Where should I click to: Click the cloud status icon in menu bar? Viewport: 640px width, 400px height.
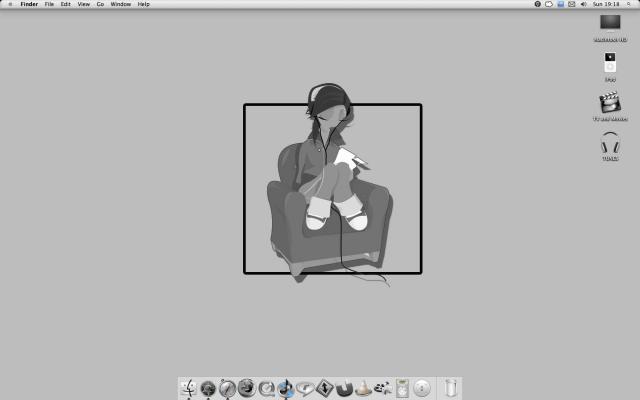[549, 4]
